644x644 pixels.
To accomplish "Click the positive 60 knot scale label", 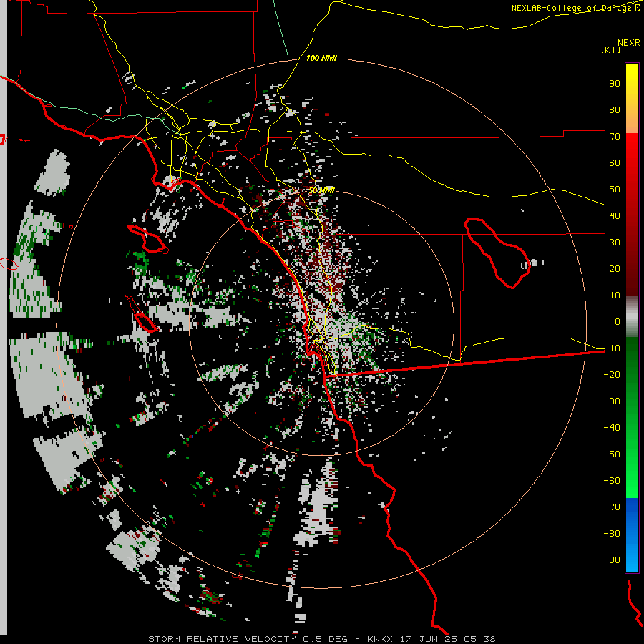I will [615, 163].
